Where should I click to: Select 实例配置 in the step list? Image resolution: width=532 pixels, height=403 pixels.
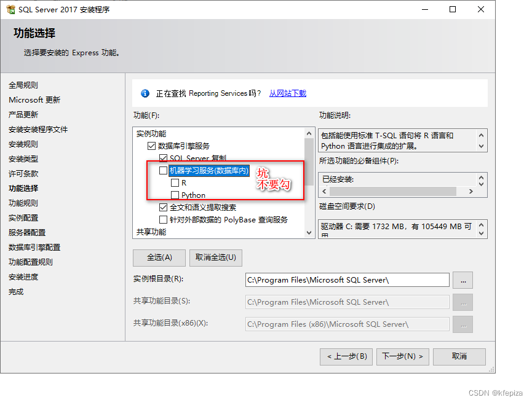tap(23, 218)
